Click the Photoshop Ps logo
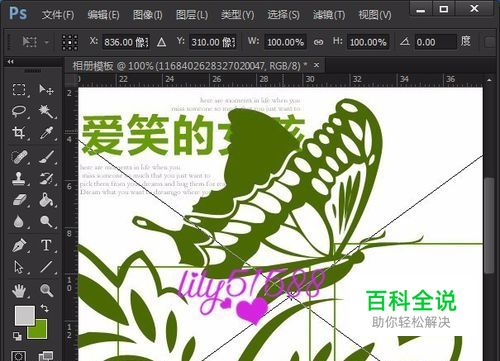 point(18,13)
